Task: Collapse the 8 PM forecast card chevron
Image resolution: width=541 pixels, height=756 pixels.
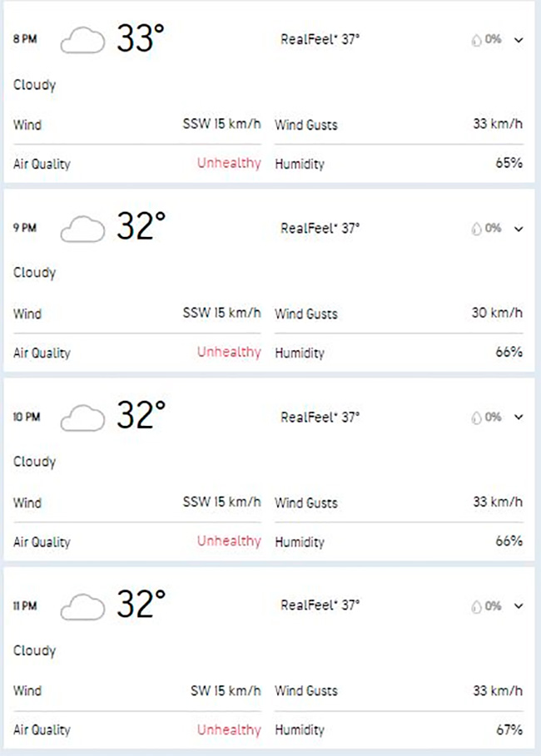Action: (x=519, y=40)
